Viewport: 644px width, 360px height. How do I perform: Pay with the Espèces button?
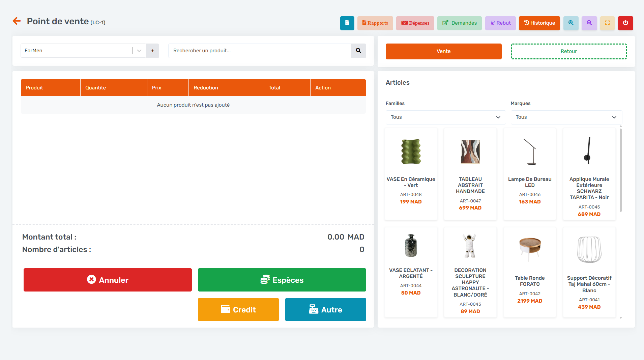tap(282, 280)
